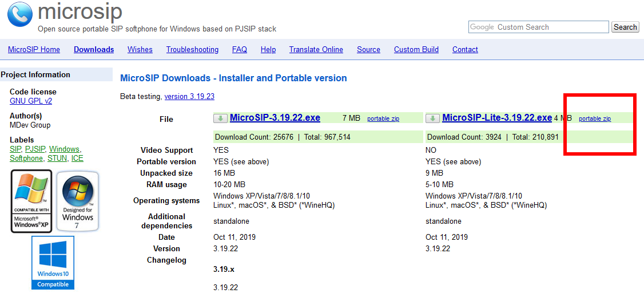
Task: Click the Windows label link
Action: (65, 149)
